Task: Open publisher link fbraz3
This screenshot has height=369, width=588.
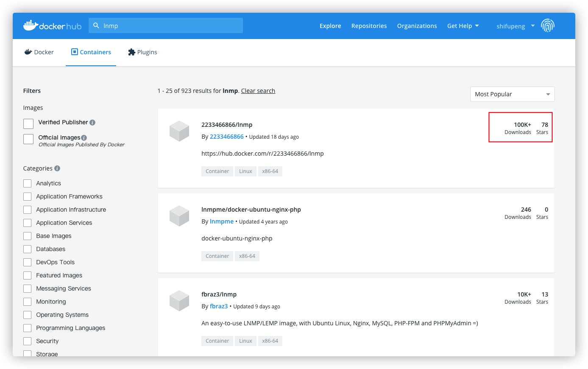Action: pos(219,306)
